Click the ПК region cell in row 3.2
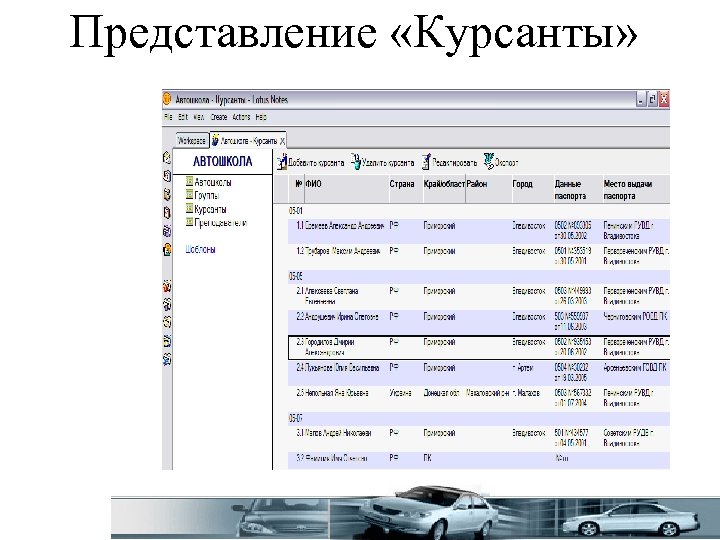Viewport: 720px width, 540px height. tap(428, 458)
